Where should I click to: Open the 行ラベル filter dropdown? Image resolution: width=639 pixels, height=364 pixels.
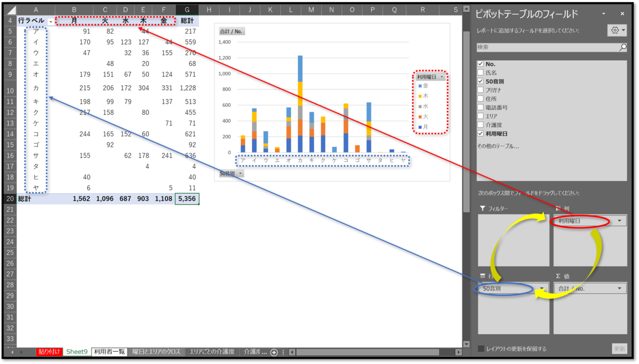[51, 21]
